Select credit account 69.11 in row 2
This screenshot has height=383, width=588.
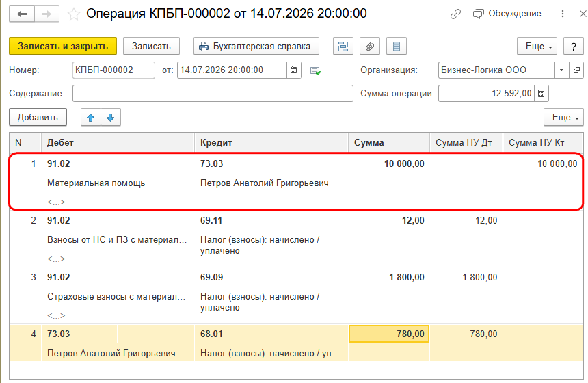pos(211,221)
